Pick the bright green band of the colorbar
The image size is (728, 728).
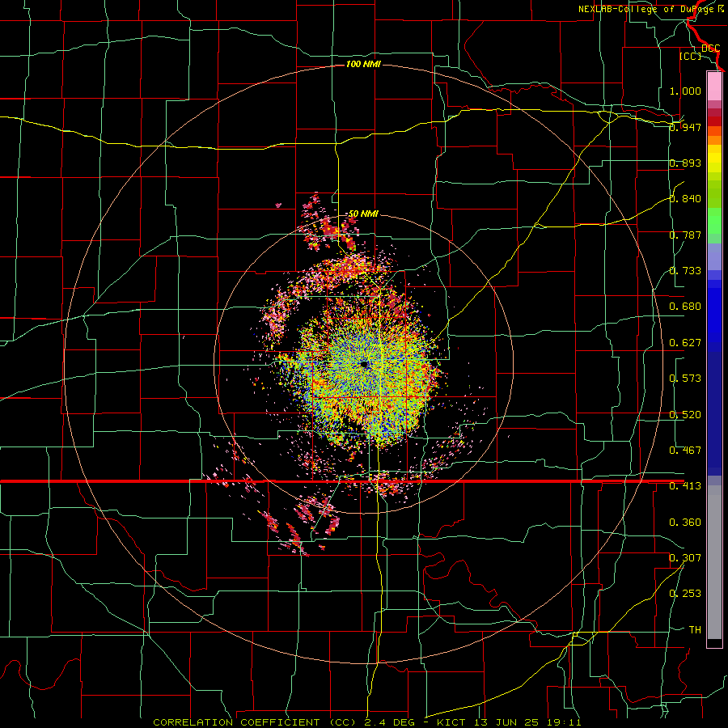pos(714,221)
